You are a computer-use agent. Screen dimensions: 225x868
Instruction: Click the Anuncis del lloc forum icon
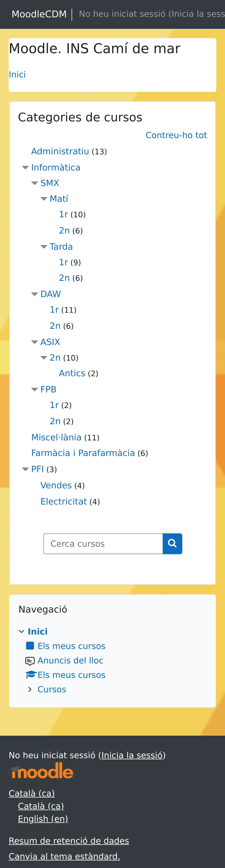click(x=30, y=661)
